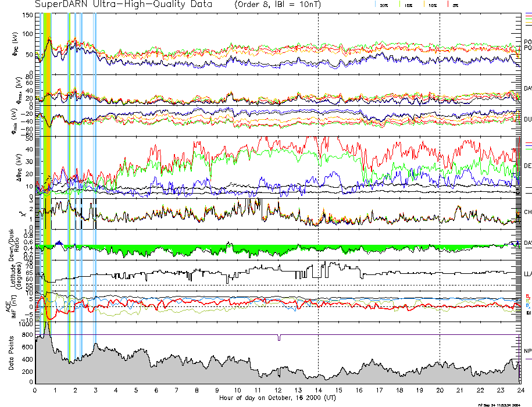532x407 pixels.
Task: Click the green filled Dawn/Dusk Ratio area
Action: 174,250
